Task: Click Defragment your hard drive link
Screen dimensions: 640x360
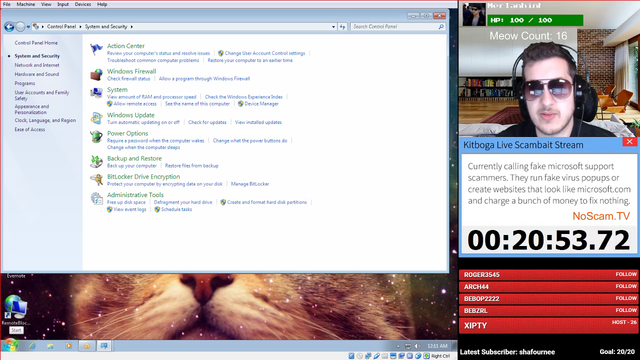Action: (x=183, y=202)
